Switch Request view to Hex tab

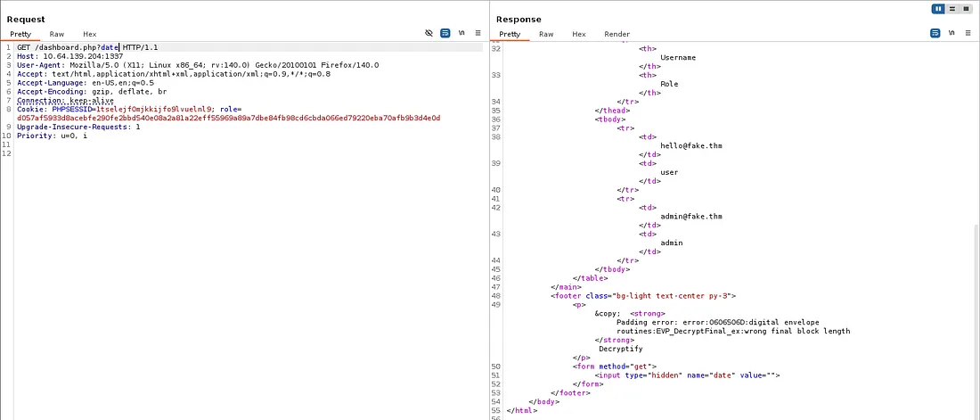point(89,34)
